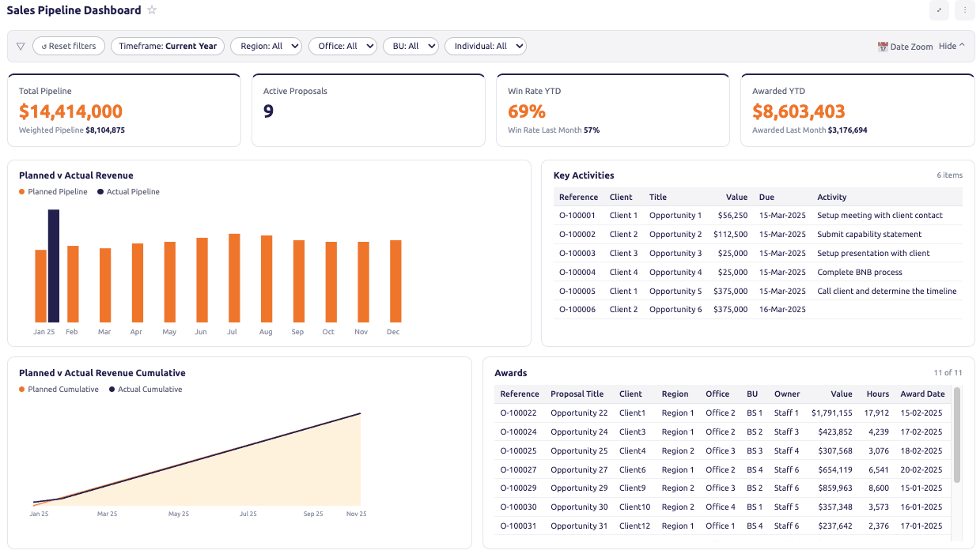
Task: Click Planned v Actual Revenue Cumulative title
Action: (102, 373)
